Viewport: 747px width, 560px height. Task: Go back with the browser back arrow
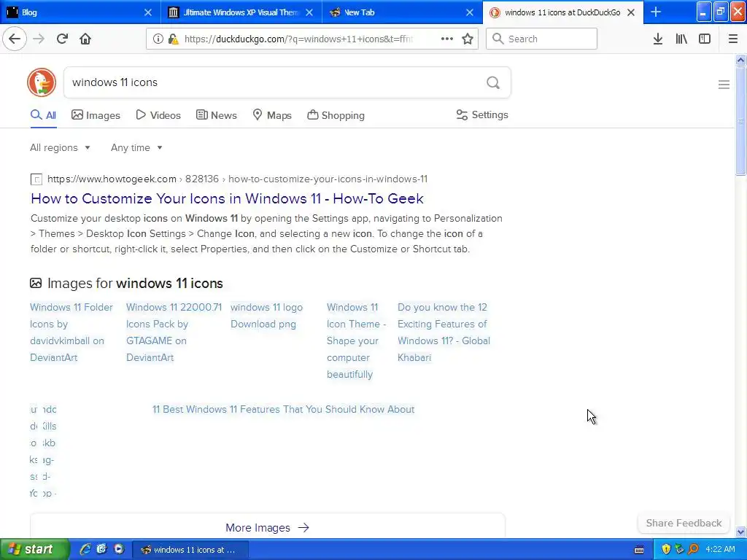coord(15,39)
